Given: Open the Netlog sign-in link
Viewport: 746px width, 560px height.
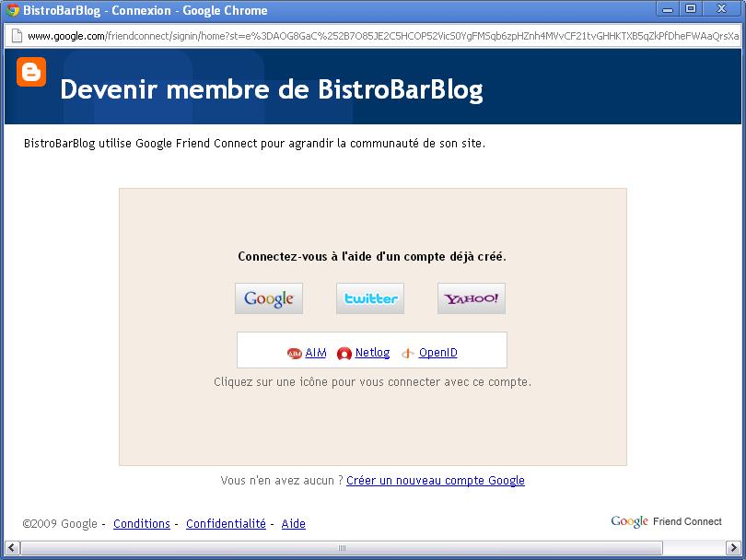Looking at the screenshot, I should tap(372, 353).
